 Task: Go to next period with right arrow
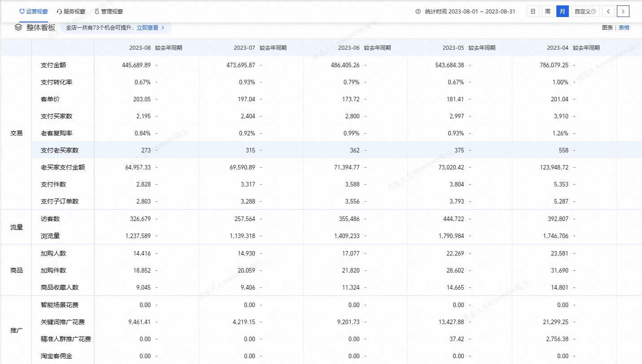pyautogui.click(x=623, y=12)
